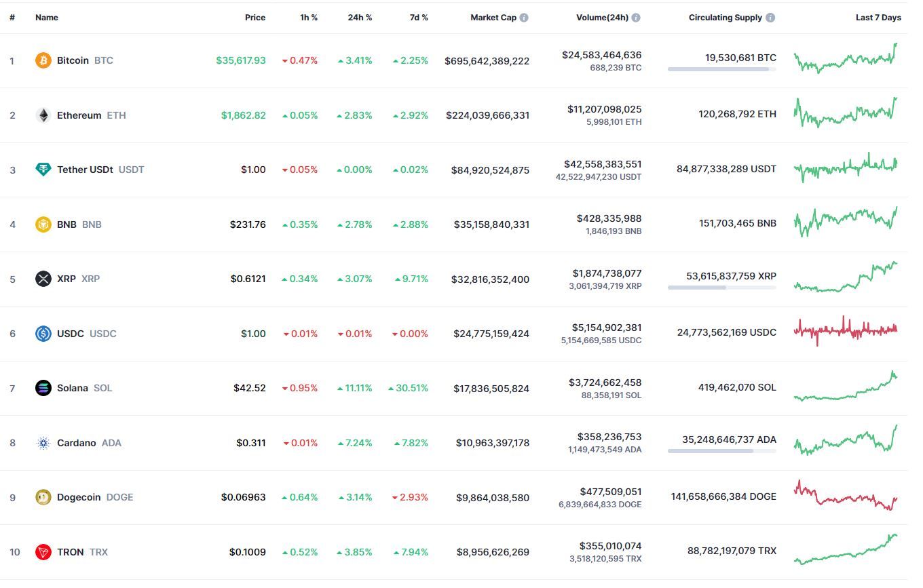Viewport: 923px width, 588px height.
Task: Click the Ethereum diamond logo icon
Action: [x=43, y=115]
